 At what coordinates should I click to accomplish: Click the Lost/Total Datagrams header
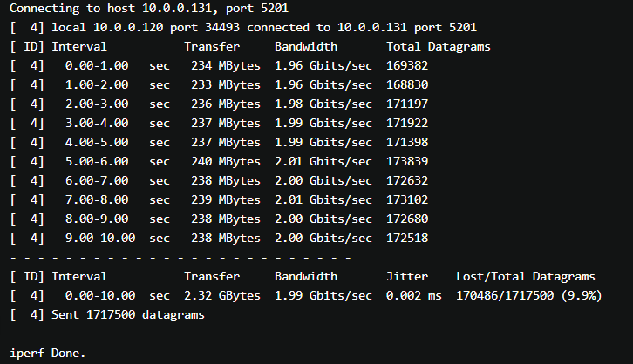coord(526,276)
